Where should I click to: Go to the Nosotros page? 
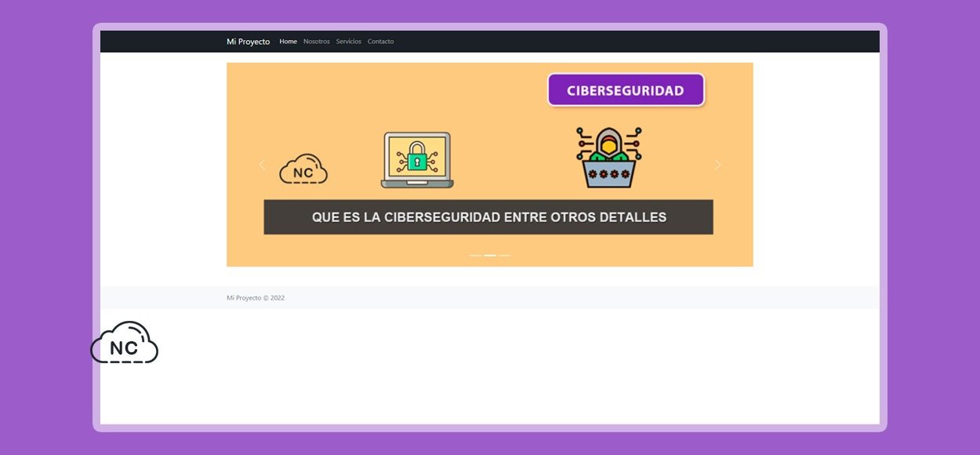click(x=317, y=42)
